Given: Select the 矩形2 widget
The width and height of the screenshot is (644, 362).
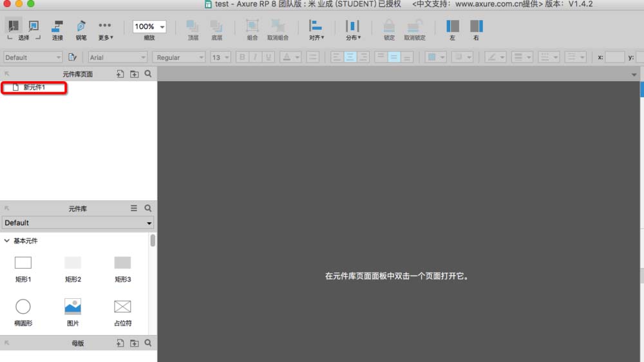Looking at the screenshot, I should 73,269.
